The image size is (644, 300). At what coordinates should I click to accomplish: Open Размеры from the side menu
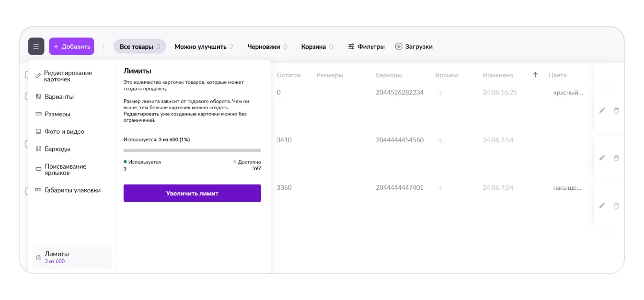(x=57, y=114)
